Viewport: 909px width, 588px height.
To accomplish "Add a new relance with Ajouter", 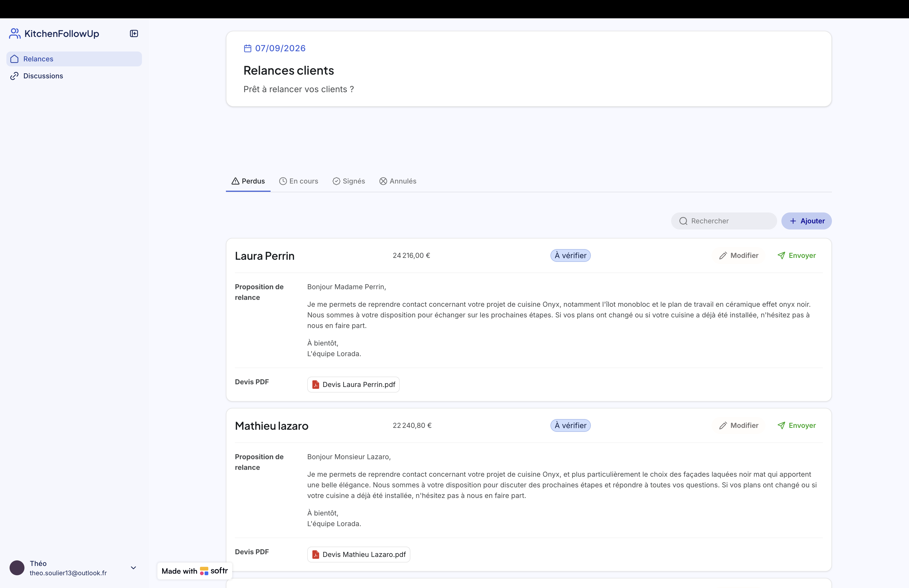I will pyautogui.click(x=806, y=221).
